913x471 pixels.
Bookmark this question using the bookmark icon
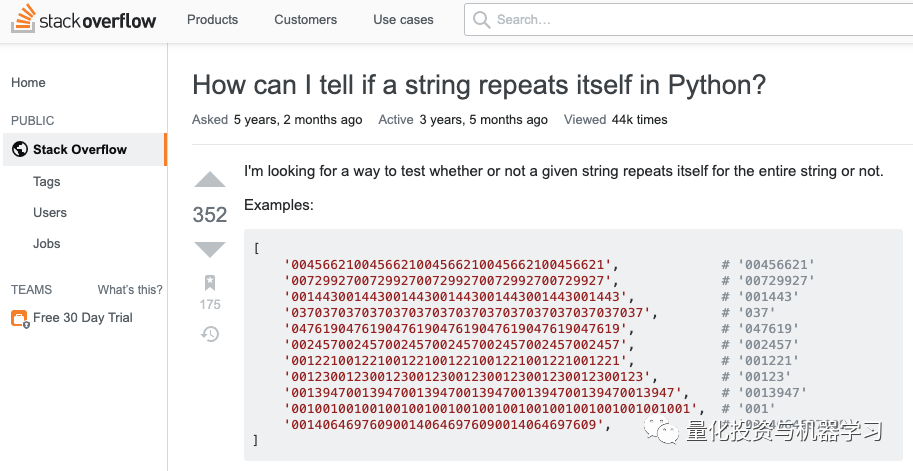point(210,283)
